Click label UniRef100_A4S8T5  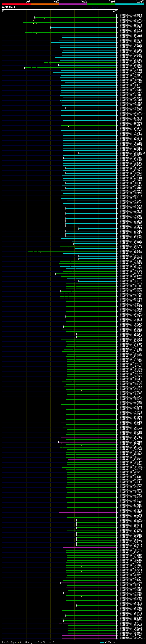pos(131,281)
